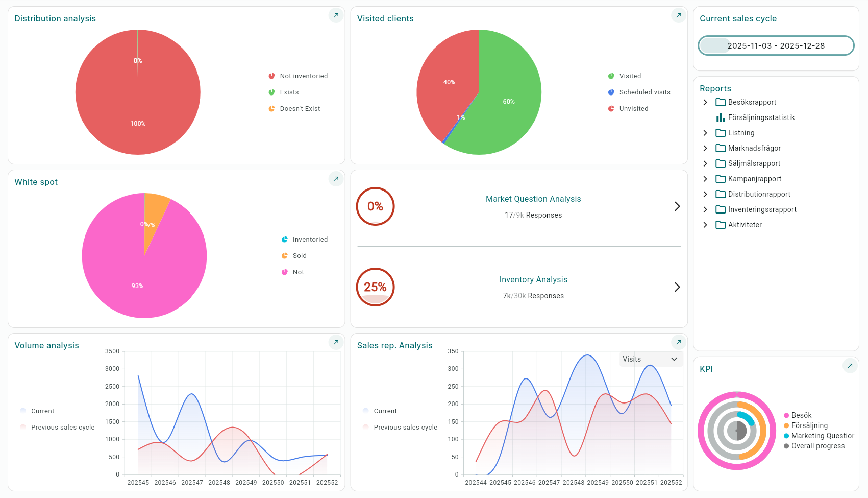The height and width of the screenshot is (498, 868).
Task: Toggle the Unvisited legend entry
Action: (x=628, y=109)
